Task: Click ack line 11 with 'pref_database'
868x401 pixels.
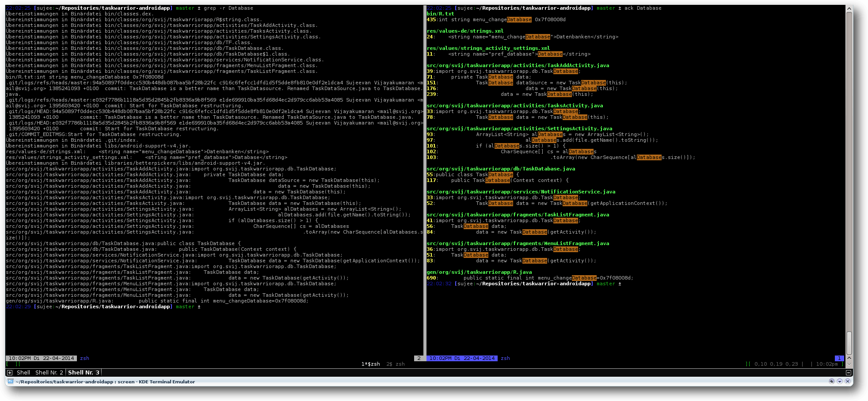Action: (x=508, y=54)
